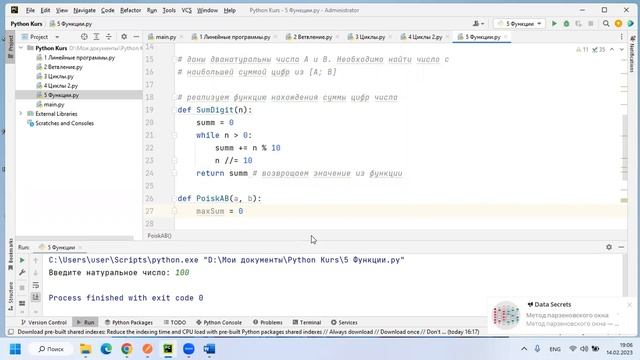Open Microsoft Word from taskbar
This screenshot has width=640, height=360.
click(x=209, y=349)
